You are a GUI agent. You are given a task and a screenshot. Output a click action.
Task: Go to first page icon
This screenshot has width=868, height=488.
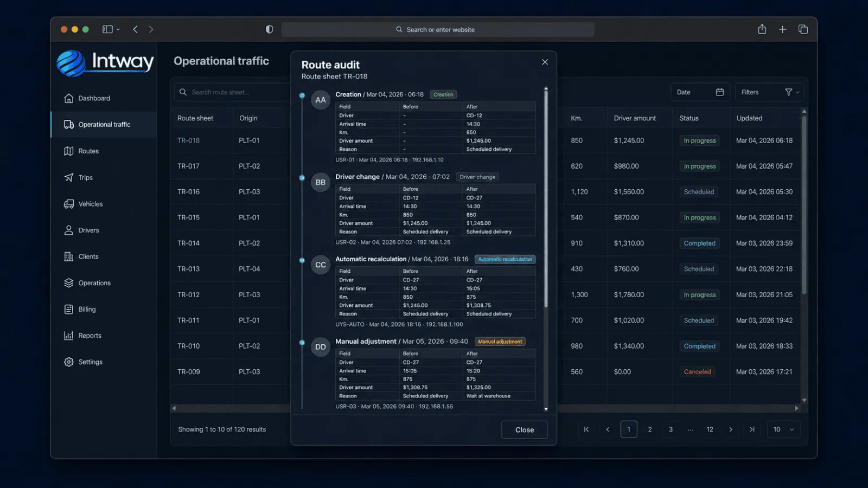586,429
